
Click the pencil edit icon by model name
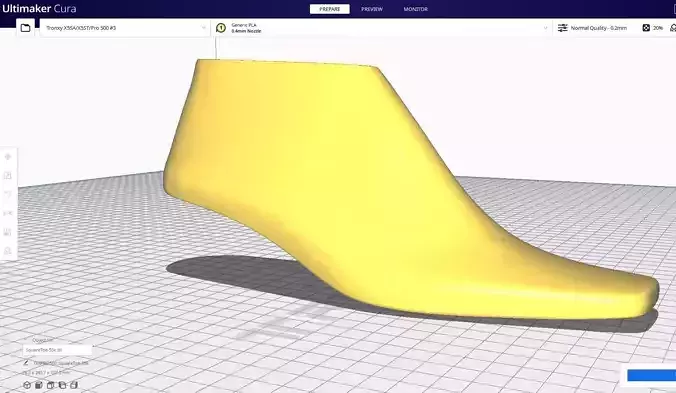26,363
